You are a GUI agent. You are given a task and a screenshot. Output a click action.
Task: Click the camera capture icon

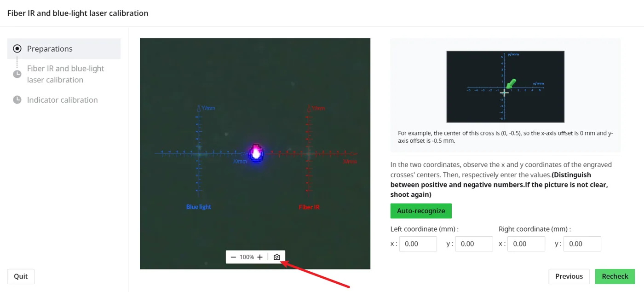click(x=276, y=257)
